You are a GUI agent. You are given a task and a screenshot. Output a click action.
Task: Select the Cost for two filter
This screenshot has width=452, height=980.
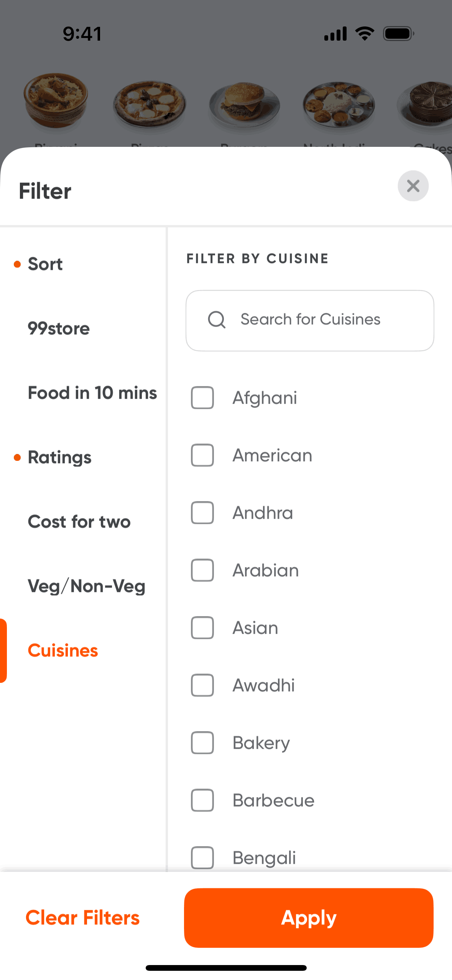pyautogui.click(x=79, y=522)
